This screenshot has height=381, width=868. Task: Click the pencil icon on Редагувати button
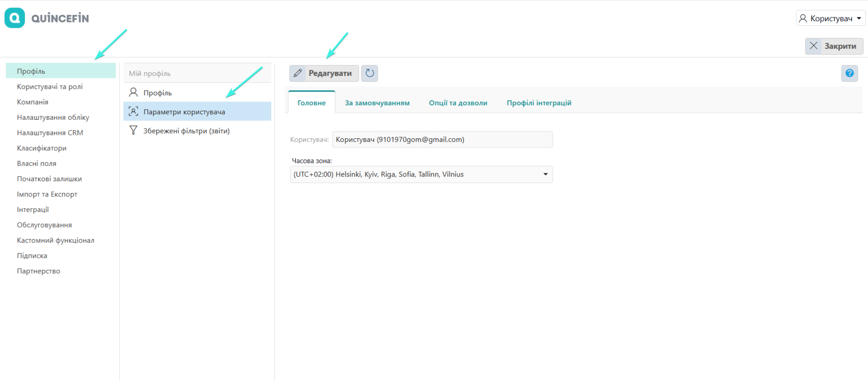pos(298,73)
